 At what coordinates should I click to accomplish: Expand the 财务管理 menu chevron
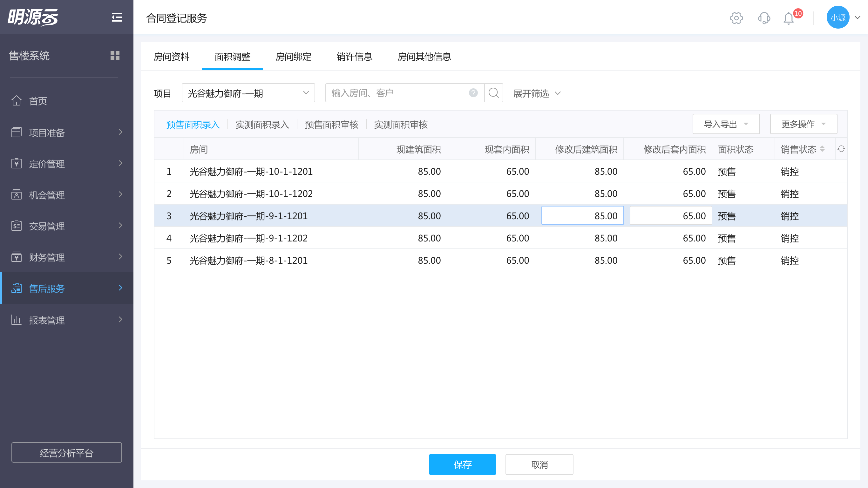120,257
